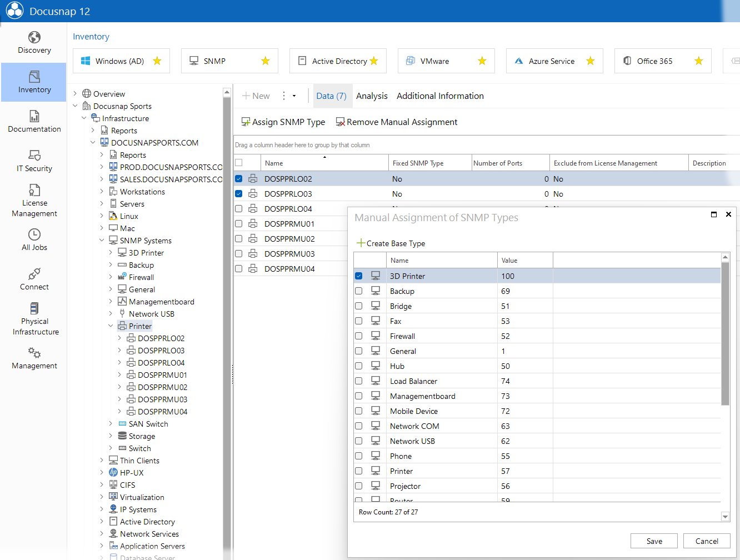Open the Additional Information tab
The image size is (740, 560).
click(x=440, y=96)
